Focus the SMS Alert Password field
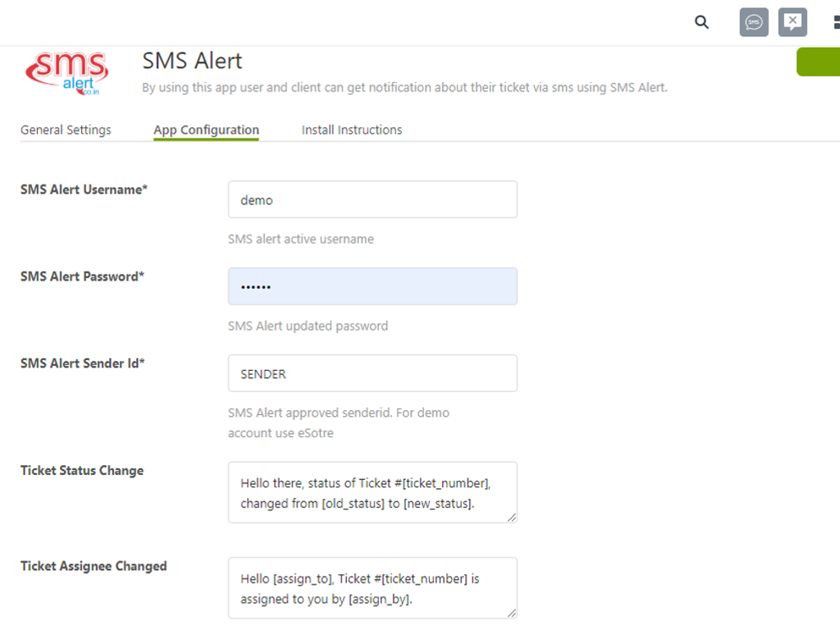The image size is (840, 630). coord(372,286)
